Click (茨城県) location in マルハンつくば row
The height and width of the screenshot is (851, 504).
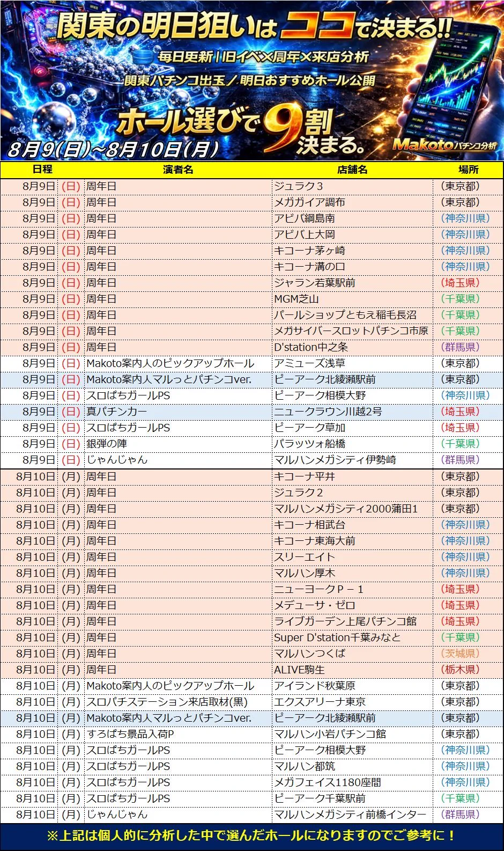460,654
